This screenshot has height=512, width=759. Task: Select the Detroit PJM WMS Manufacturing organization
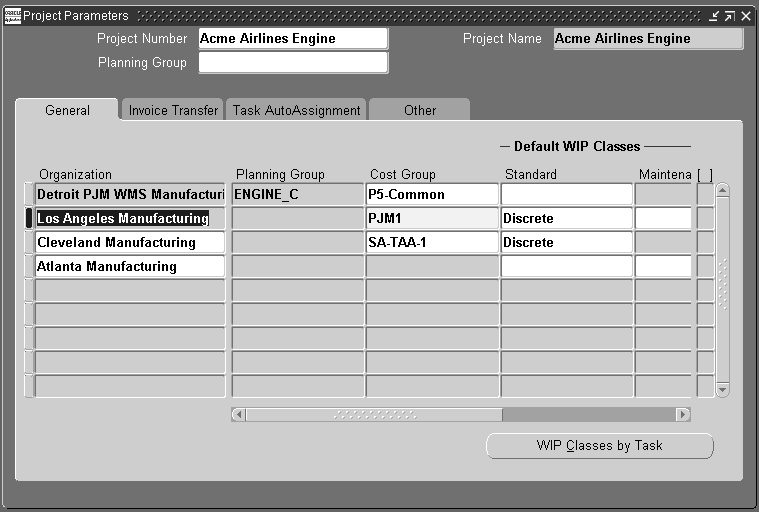point(130,194)
